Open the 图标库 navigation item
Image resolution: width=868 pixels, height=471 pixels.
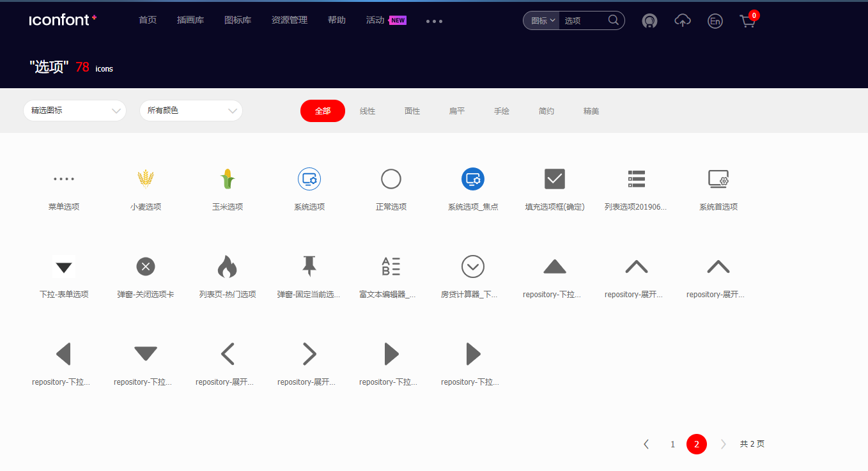click(x=238, y=20)
